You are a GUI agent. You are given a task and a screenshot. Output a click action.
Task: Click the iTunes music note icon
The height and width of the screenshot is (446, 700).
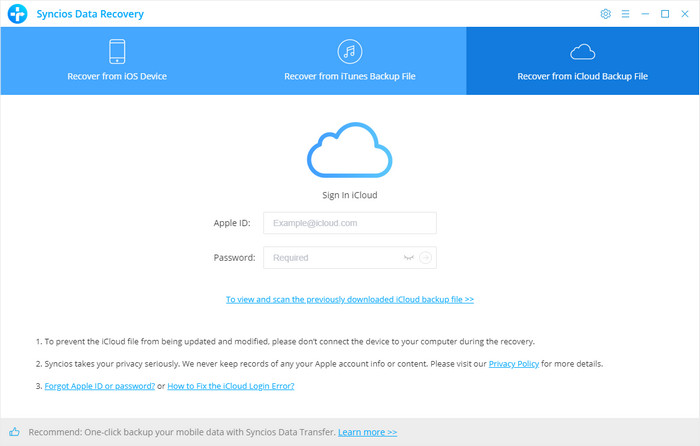(350, 51)
